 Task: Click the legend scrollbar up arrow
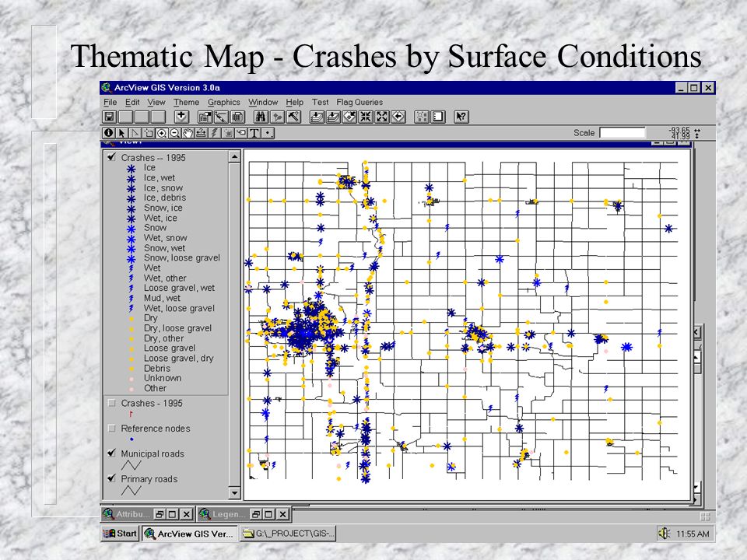pos(234,156)
